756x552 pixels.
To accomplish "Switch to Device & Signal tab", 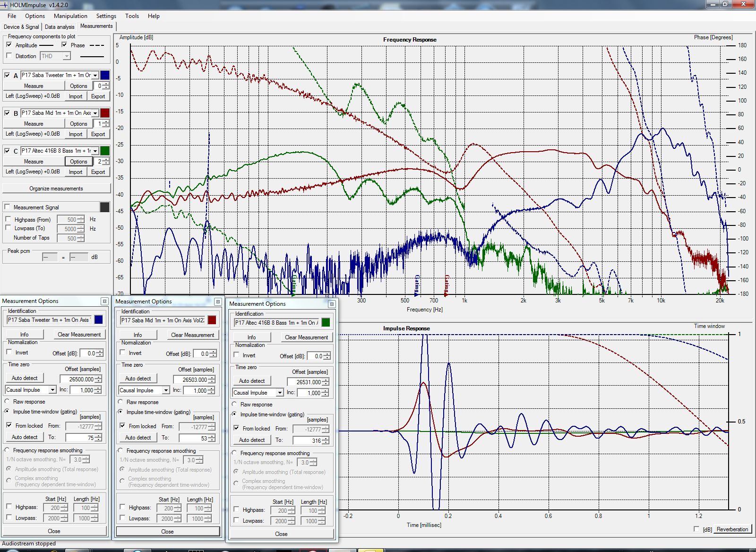I will [x=22, y=26].
